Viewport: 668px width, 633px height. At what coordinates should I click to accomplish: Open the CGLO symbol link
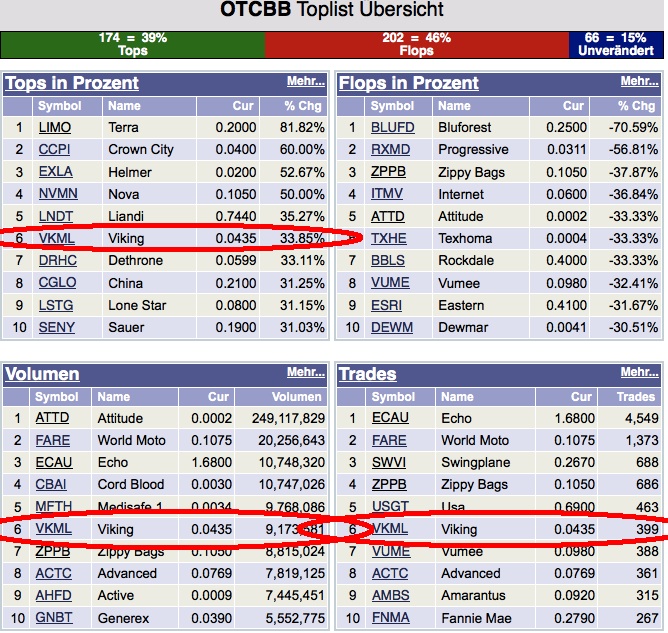pos(57,283)
